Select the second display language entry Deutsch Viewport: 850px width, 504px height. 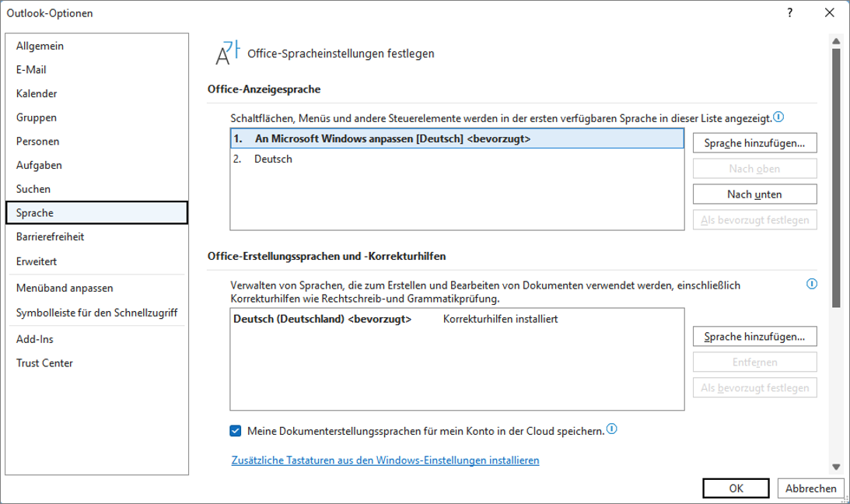pos(457,159)
